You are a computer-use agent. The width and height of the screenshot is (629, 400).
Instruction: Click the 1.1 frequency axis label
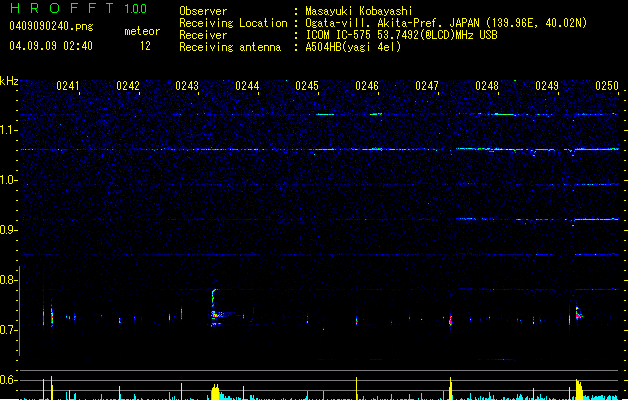pos(10,130)
